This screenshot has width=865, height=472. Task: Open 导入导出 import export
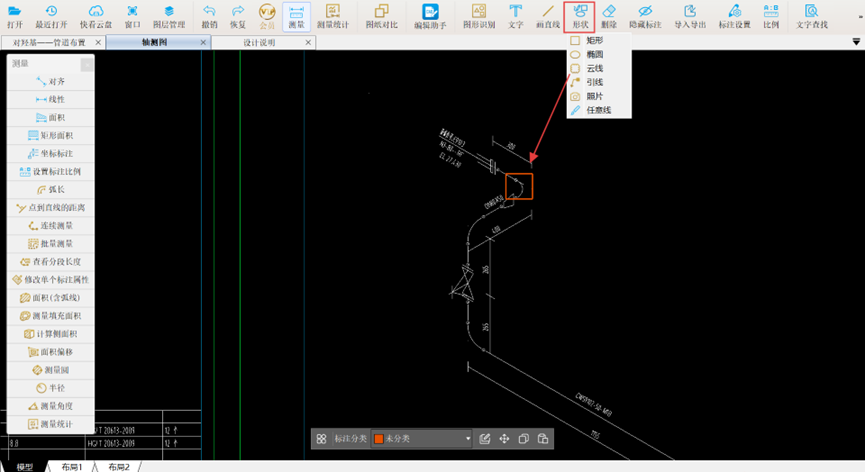pos(690,16)
